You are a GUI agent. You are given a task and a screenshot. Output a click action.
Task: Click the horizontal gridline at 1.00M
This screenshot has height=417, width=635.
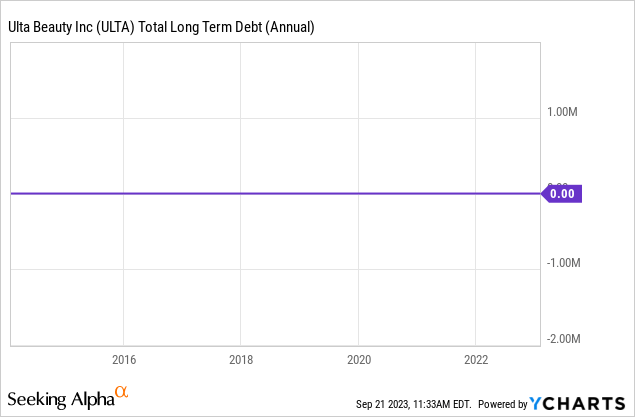270,119
